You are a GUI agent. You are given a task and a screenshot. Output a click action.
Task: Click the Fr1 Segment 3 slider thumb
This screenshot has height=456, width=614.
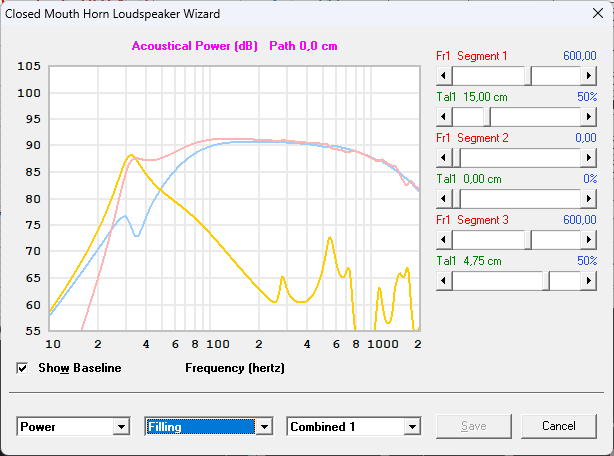pos(528,239)
